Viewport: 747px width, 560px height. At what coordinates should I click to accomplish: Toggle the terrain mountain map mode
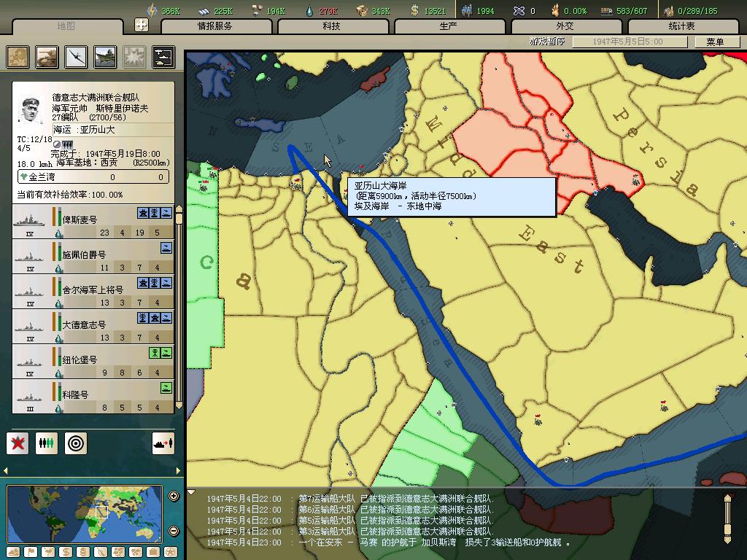tap(13, 552)
